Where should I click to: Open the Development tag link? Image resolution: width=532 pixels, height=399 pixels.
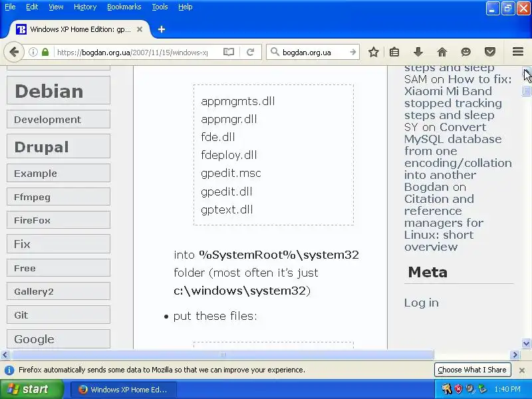point(59,120)
